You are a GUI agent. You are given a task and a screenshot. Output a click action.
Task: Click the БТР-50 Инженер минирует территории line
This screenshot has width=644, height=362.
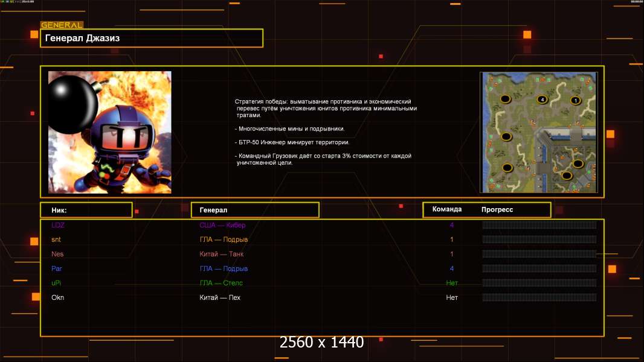292,142
